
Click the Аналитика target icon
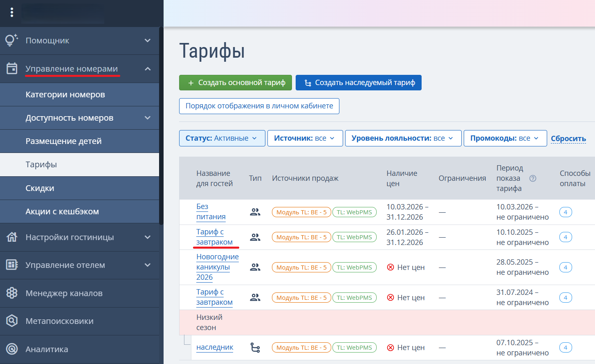click(12, 349)
